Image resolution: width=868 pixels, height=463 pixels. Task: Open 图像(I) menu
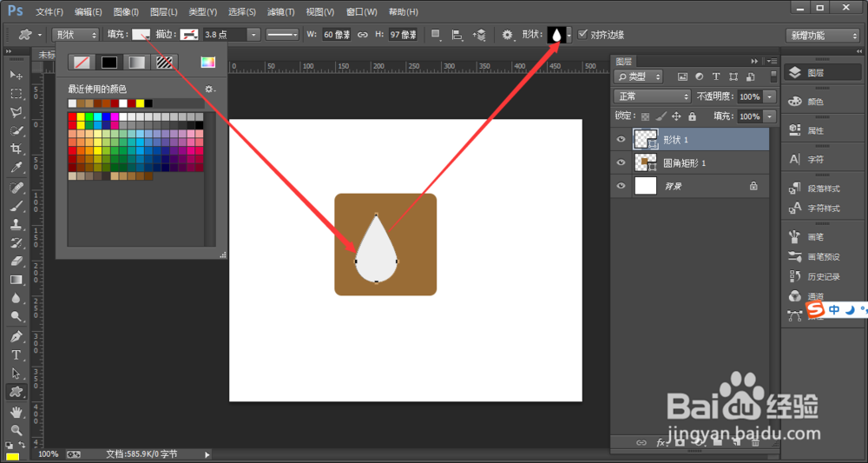[126, 11]
